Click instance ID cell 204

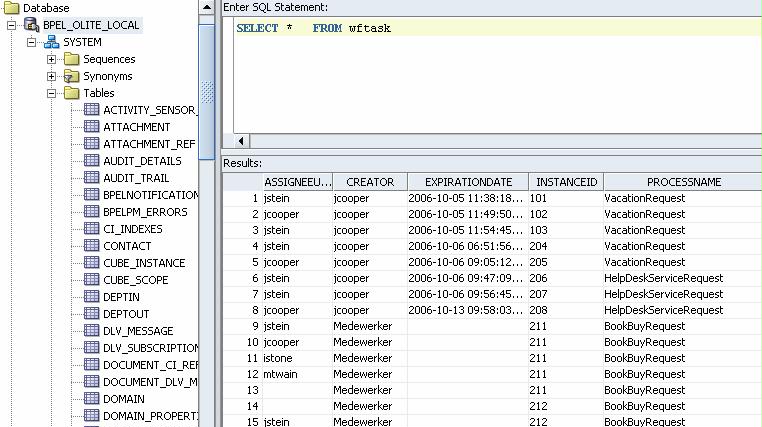coord(538,246)
